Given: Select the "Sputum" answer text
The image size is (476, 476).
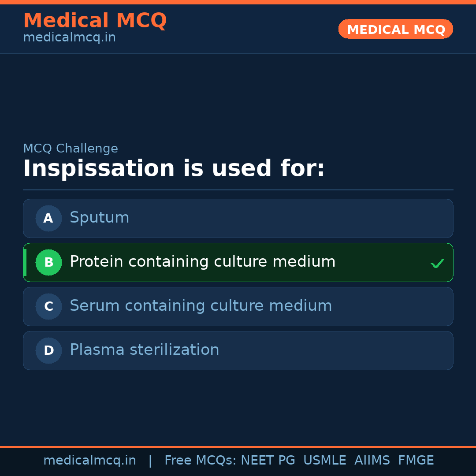Looking at the screenshot, I should pos(99,218).
